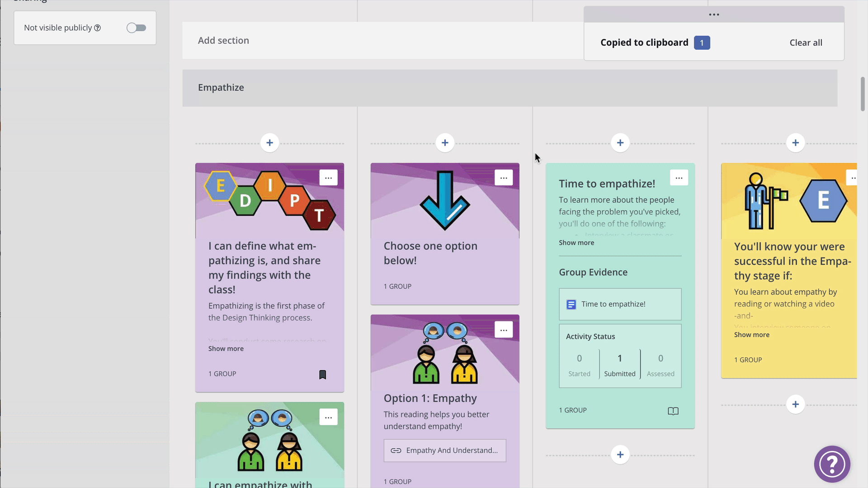Click the blue down arrow image
Viewport: 868px width, 488px height.
(x=445, y=201)
